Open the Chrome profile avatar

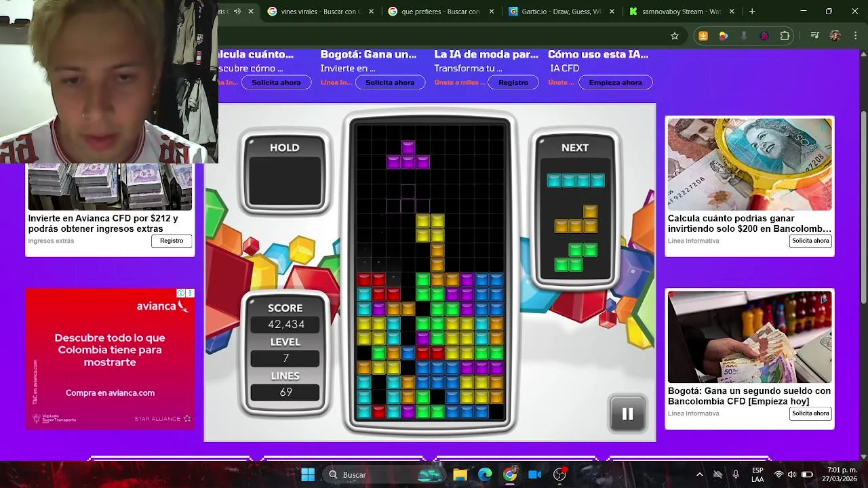835,36
